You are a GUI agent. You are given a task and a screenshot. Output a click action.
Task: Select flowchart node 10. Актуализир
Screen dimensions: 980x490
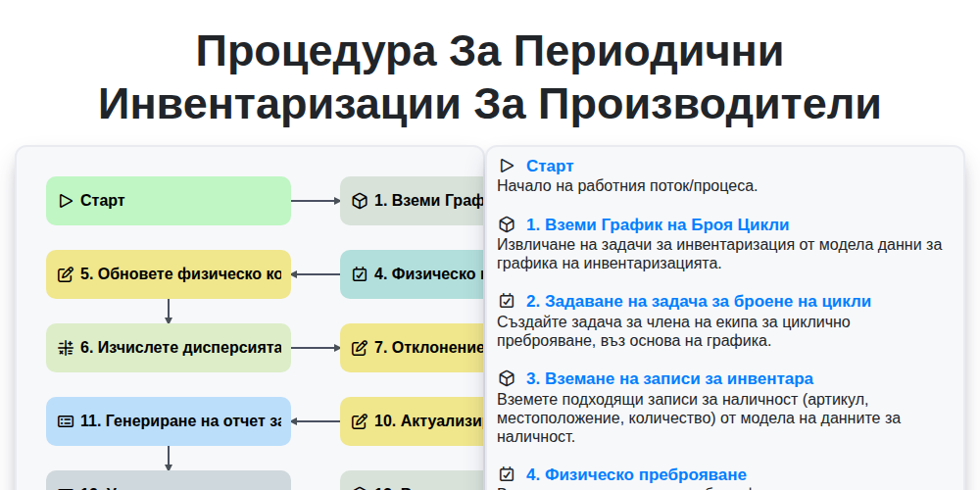pos(413,421)
